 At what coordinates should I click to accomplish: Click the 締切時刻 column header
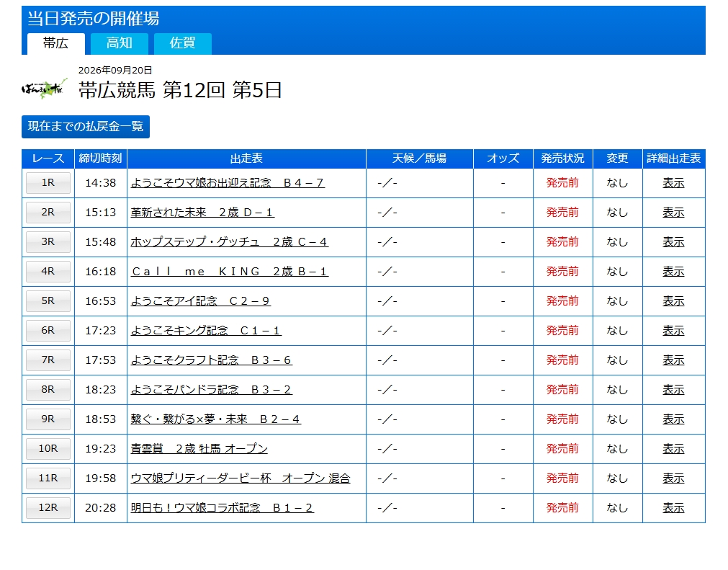(x=101, y=159)
